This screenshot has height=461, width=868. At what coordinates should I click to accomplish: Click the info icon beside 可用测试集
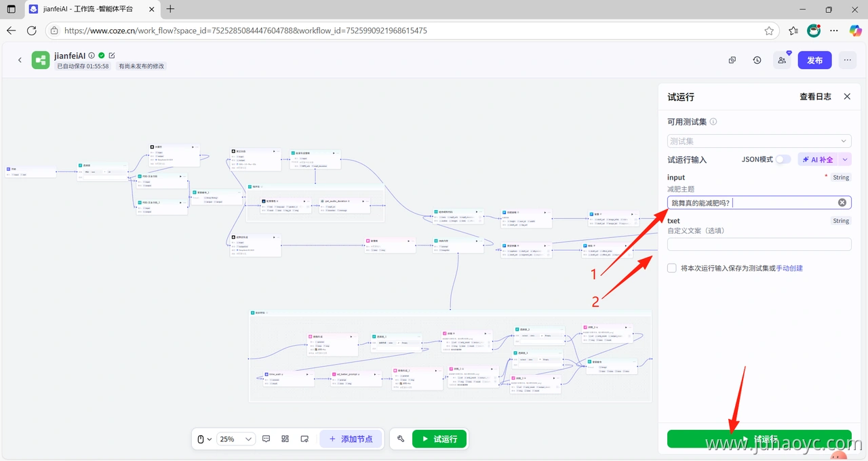click(713, 122)
